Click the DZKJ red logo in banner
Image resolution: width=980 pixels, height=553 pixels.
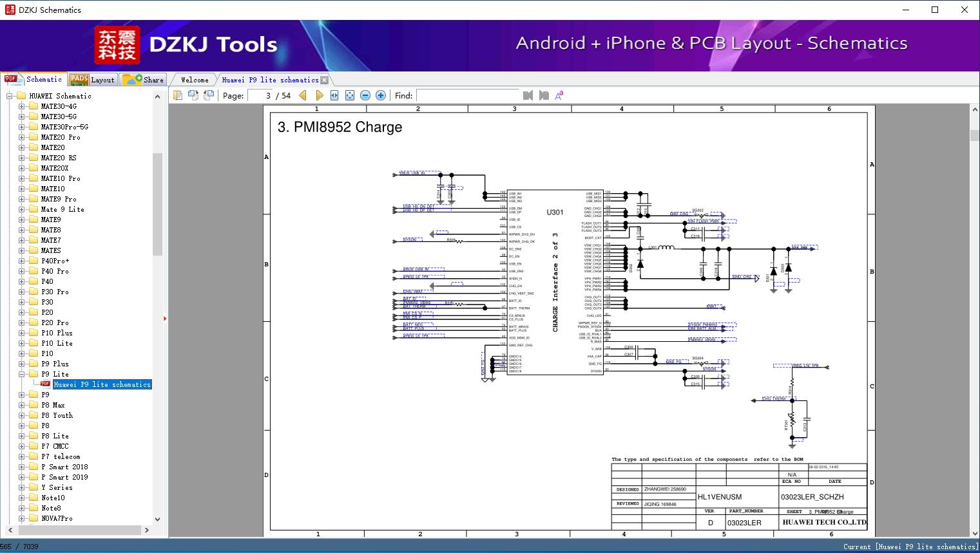coord(117,45)
